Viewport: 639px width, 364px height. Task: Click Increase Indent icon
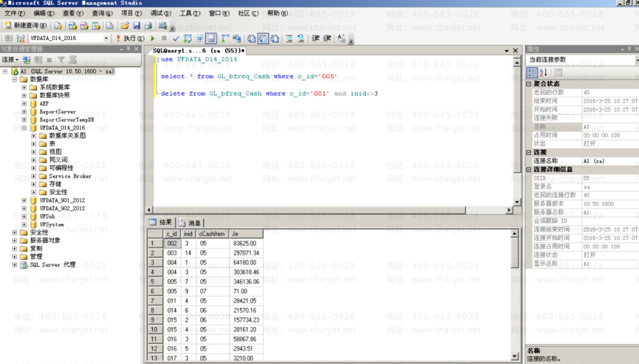327,39
